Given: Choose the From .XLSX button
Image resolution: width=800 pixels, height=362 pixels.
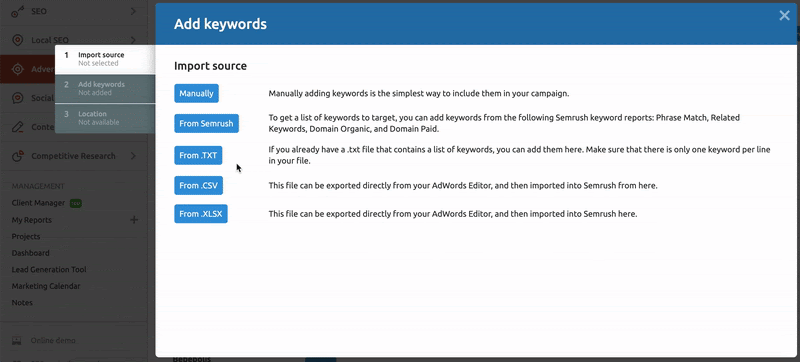Looking at the screenshot, I should (x=201, y=214).
